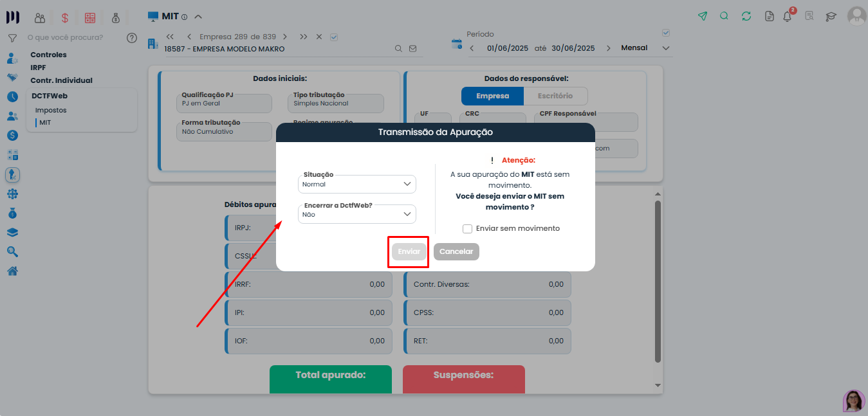Open Controles in the side menu
The height and width of the screenshot is (416, 868).
click(x=48, y=55)
